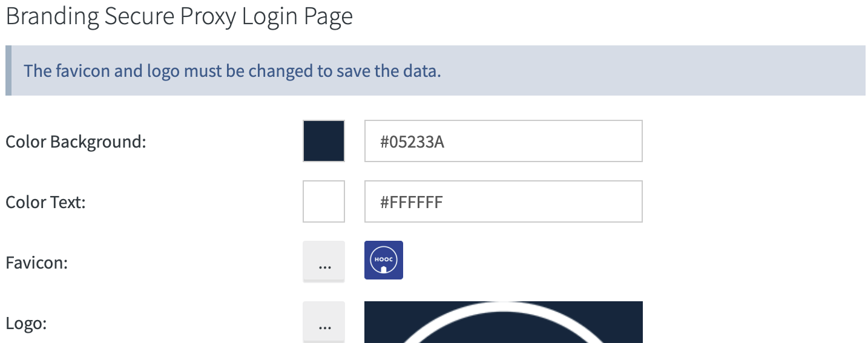Click the "Color Text:" label

click(x=45, y=202)
